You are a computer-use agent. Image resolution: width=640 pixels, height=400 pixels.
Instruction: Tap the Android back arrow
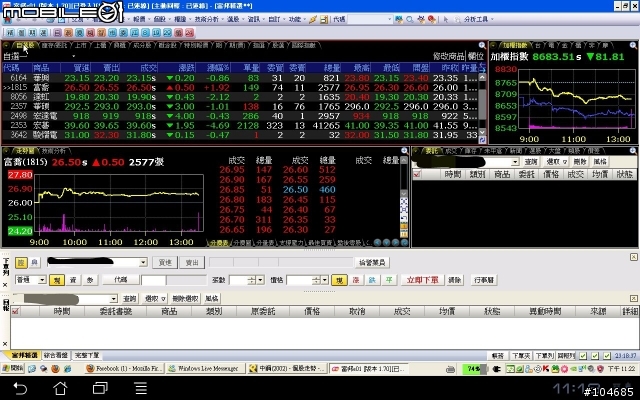[x=20, y=388]
